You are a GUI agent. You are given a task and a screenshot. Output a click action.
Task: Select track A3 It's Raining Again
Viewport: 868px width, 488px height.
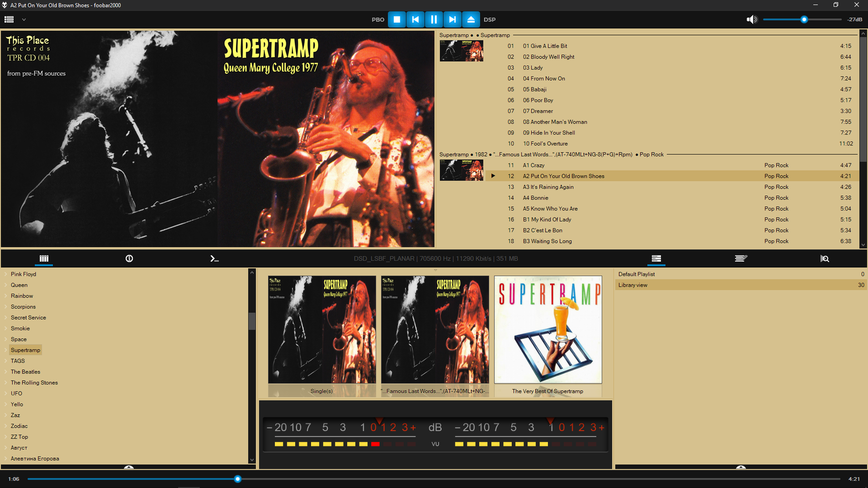coord(674,187)
